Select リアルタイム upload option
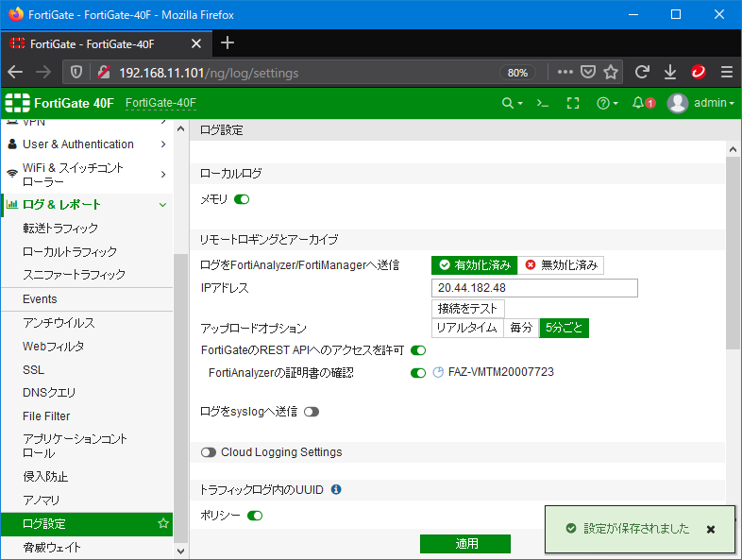This screenshot has width=742, height=560. pyautogui.click(x=467, y=328)
